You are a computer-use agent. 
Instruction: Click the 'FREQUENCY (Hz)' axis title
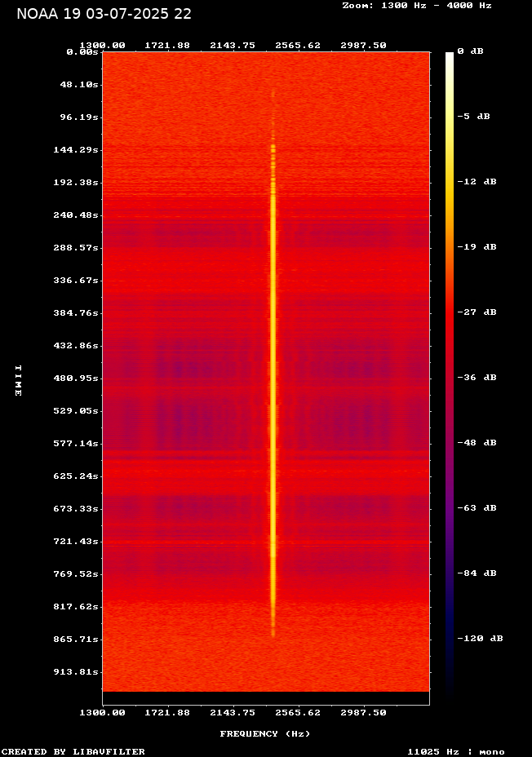(x=265, y=734)
